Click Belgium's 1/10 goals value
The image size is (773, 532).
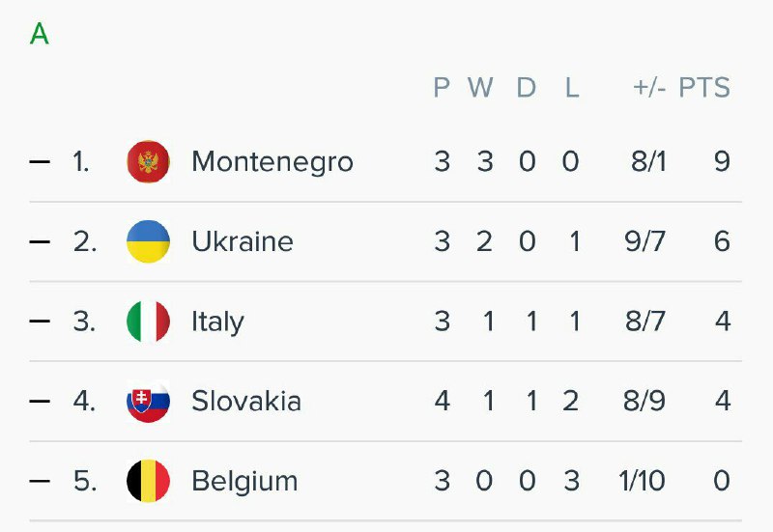click(x=640, y=481)
